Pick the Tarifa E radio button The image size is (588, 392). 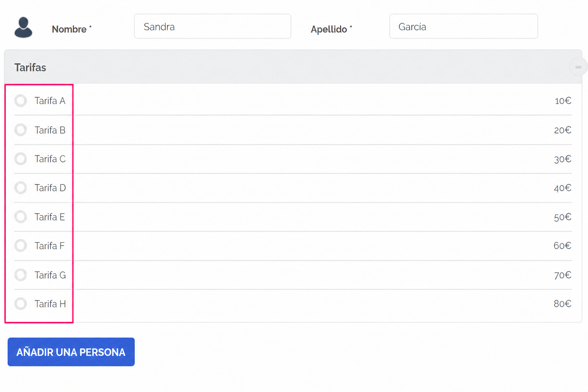tap(21, 217)
